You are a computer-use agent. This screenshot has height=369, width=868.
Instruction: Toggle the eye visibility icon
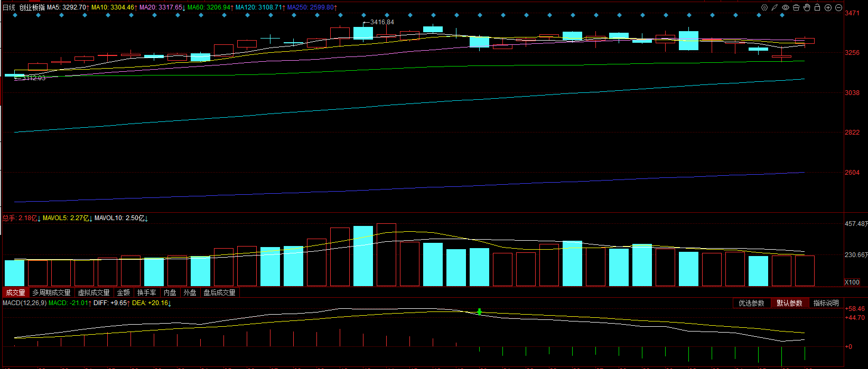786,7
